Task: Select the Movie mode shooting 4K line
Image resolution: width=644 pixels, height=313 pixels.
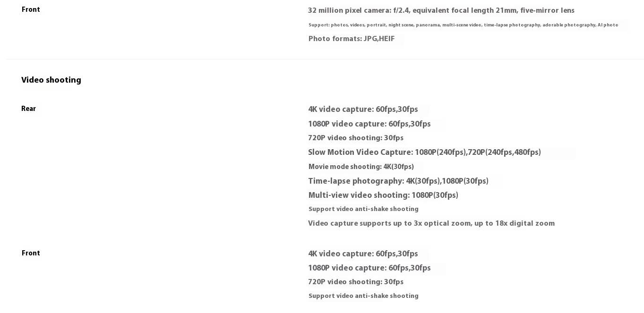Action: coord(361,167)
